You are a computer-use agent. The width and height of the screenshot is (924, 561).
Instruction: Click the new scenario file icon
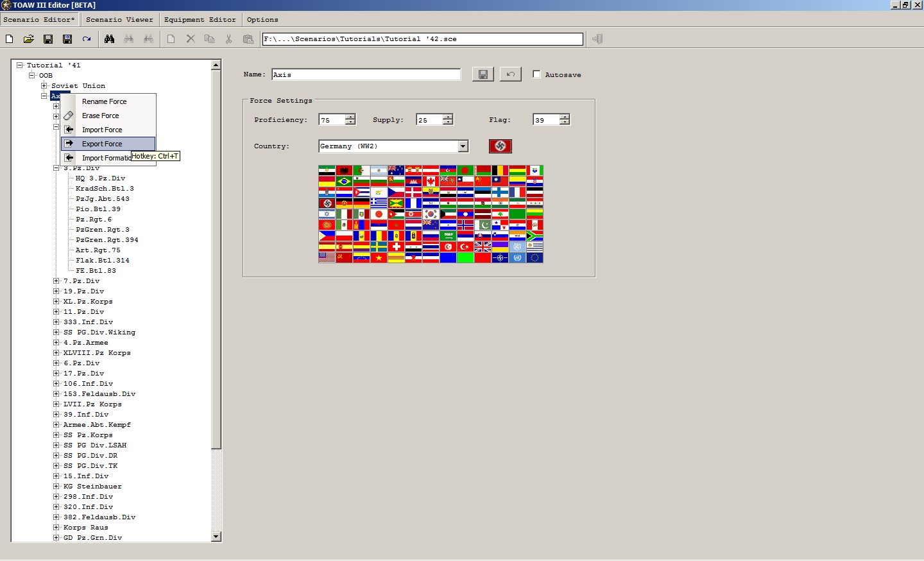coord(10,39)
